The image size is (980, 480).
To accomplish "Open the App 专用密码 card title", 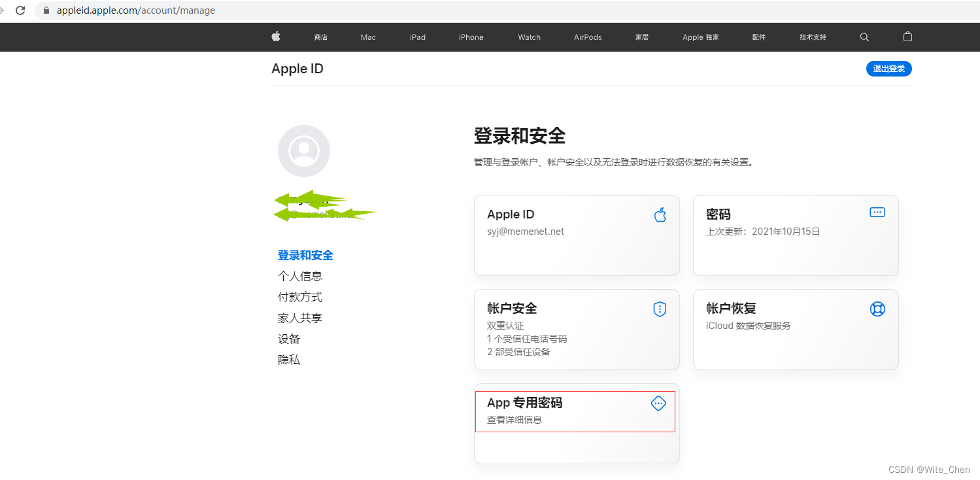I will pos(524,403).
